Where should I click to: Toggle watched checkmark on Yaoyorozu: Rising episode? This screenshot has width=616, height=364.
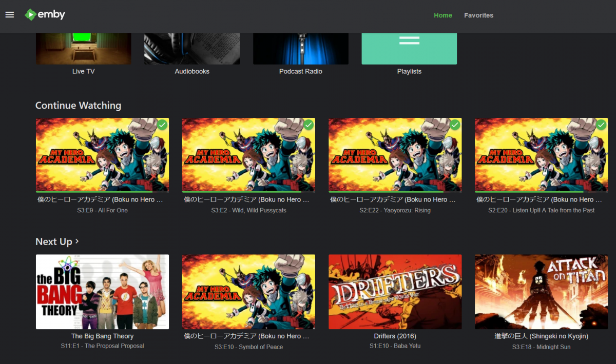[x=455, y=125]
